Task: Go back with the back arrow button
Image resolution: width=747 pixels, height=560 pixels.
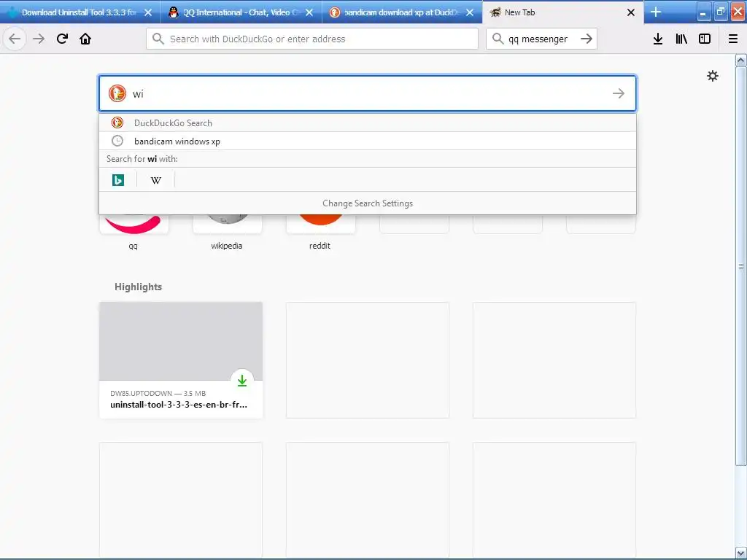Action: 15,39
